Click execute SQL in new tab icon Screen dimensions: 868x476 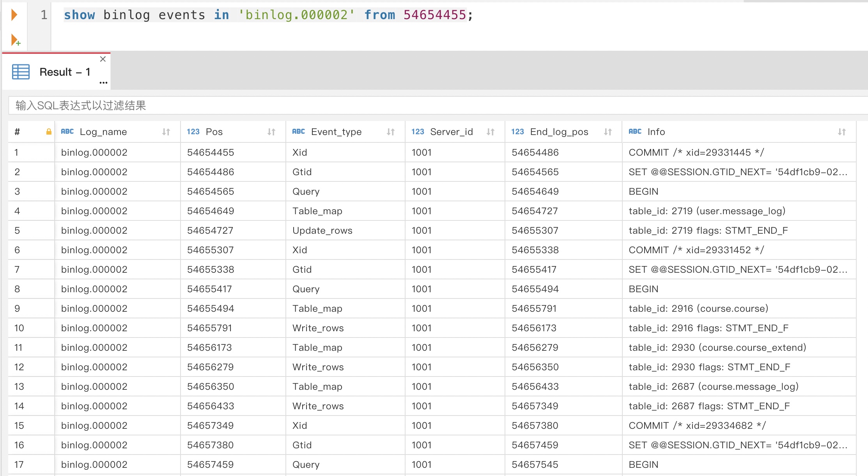tap(16, 40)
